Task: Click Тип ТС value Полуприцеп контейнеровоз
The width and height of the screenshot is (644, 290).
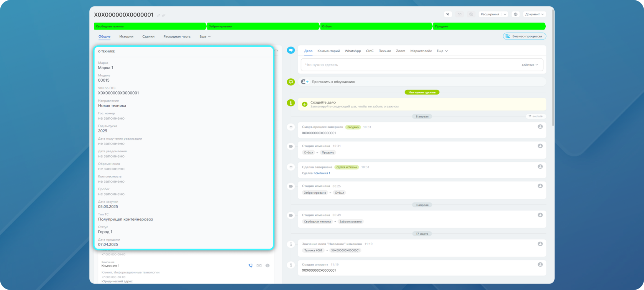Action: click(x=125, y=219)
